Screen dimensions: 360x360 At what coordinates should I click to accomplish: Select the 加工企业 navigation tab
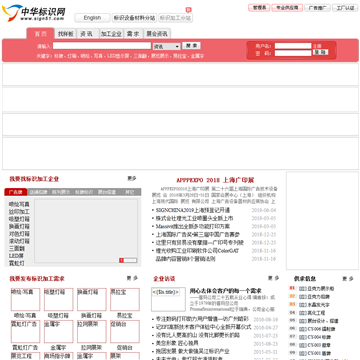(111, 34)
